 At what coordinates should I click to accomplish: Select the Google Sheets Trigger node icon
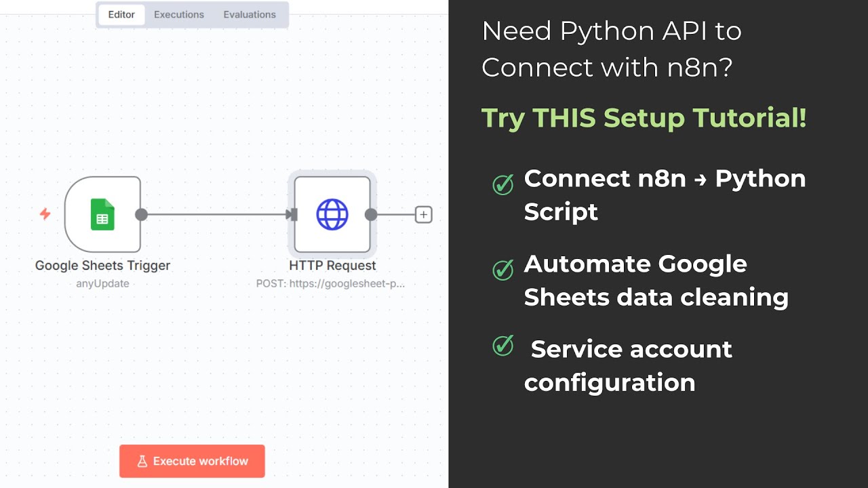[x=103, y=214]
